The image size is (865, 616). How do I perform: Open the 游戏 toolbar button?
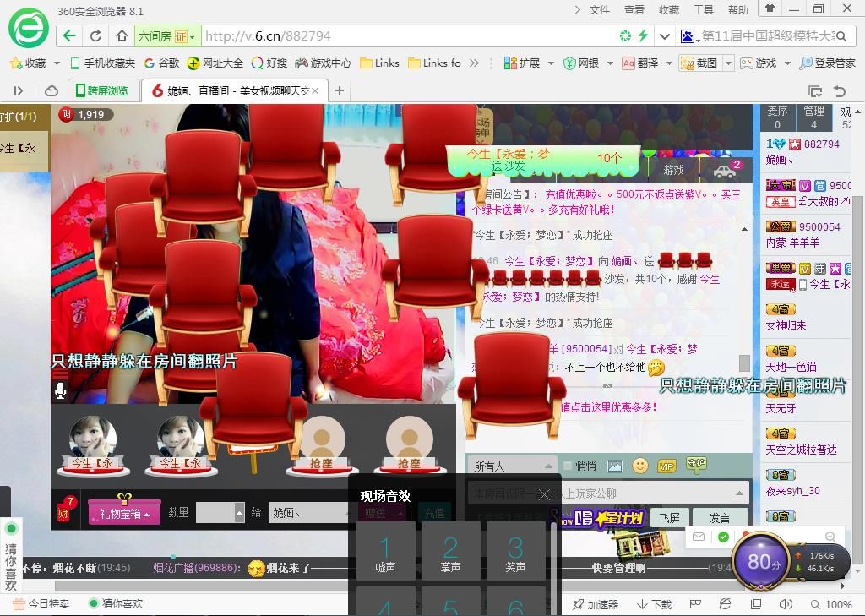click(x=758, y=63)
